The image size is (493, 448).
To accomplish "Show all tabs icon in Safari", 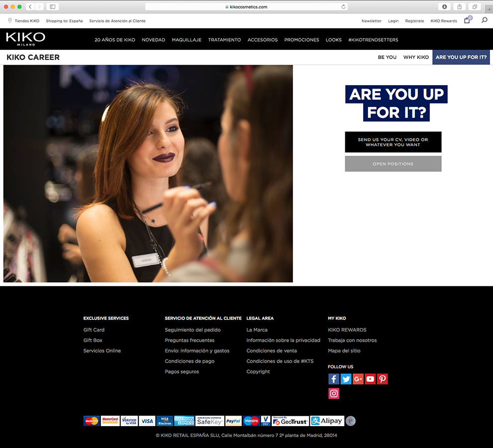I will (x=475, y=6).
